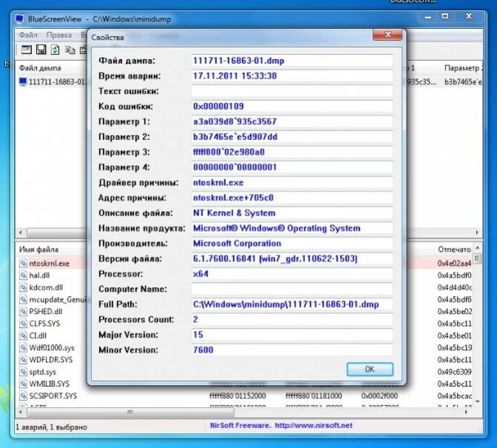Click the Параметр 1 value field
497x448 pixels.
293,121
